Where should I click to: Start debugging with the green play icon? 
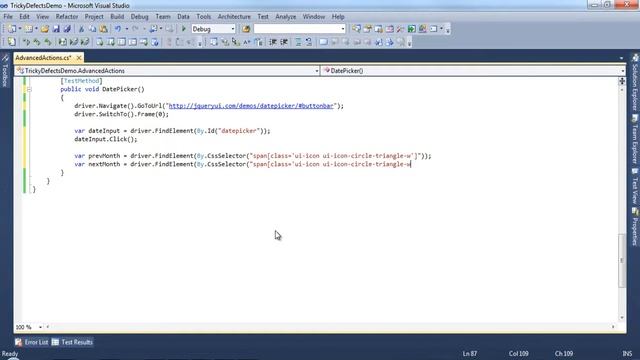184,29
